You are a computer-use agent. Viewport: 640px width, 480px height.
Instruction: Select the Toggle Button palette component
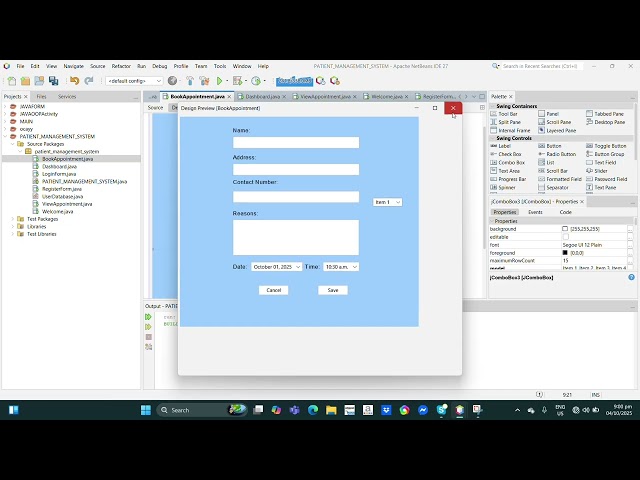click(606, 146)
